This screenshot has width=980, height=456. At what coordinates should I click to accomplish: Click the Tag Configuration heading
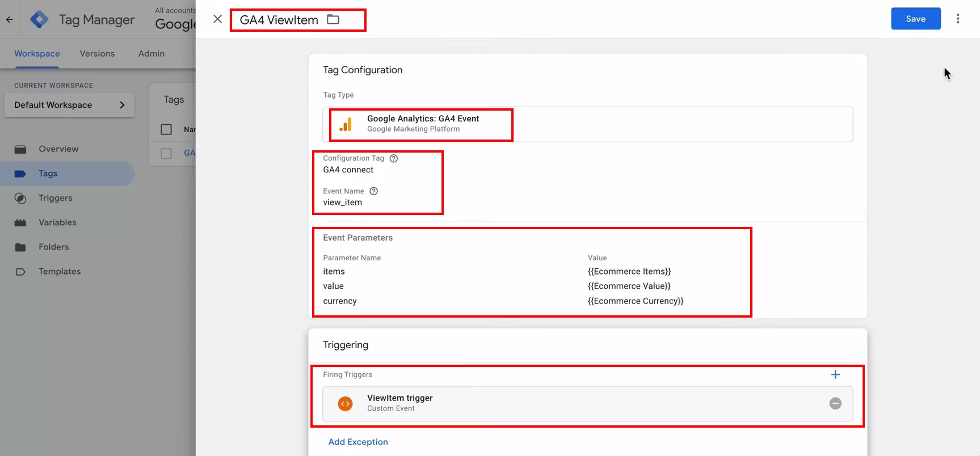coord(363,70)
